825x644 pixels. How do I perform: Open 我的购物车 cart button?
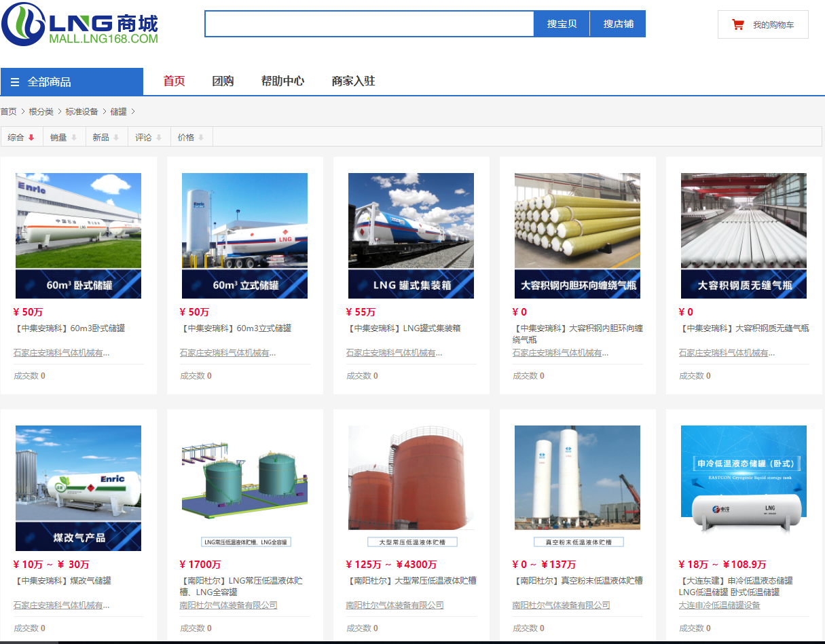click(x=763, y=24)
